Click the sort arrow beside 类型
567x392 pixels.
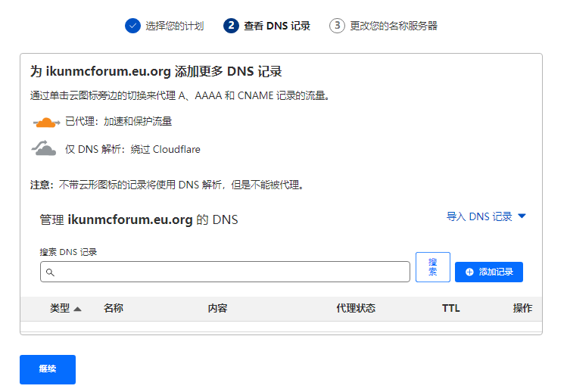(x=77, y=309)
